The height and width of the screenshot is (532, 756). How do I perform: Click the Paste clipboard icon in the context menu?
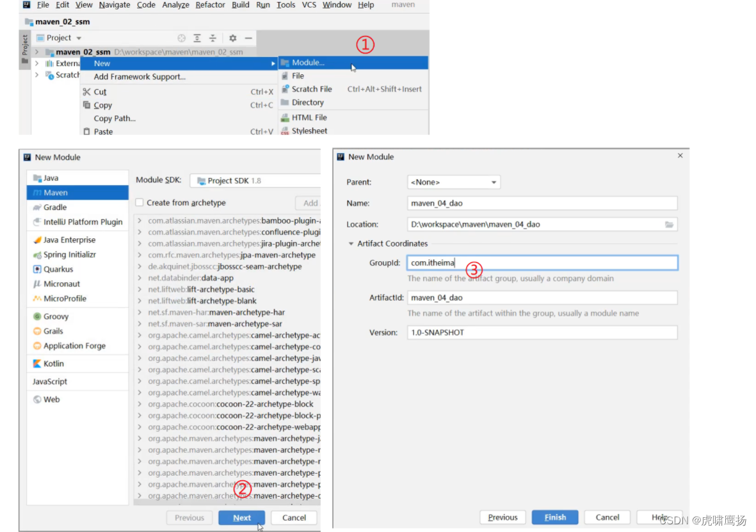coord(87,131)
